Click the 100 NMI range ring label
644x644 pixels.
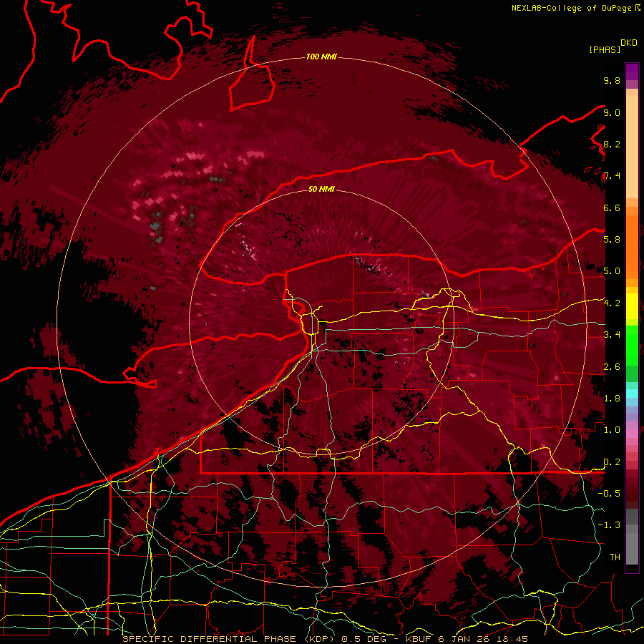click(321, 57)
